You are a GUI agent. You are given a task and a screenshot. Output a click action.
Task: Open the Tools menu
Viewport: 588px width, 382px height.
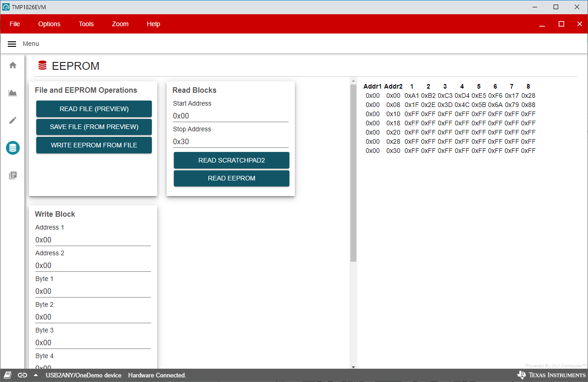[x=86, y=24]
